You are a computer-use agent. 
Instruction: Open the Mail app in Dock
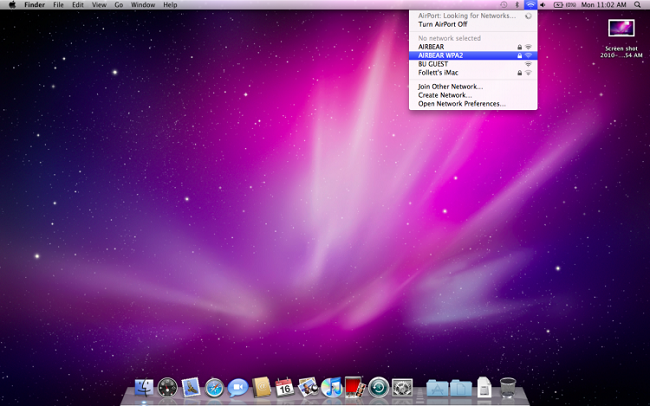click(191, 388)
